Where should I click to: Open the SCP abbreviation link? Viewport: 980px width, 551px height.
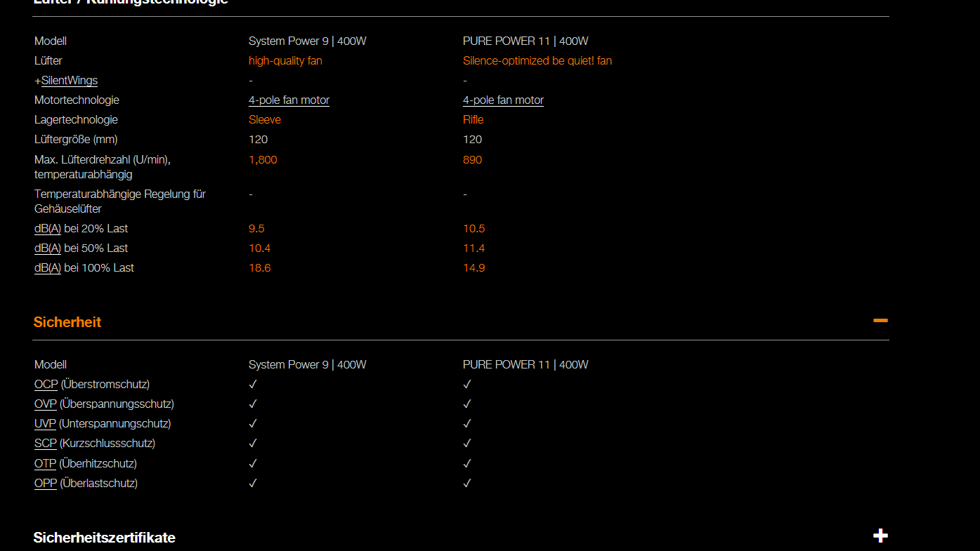(x=46, y=444)
